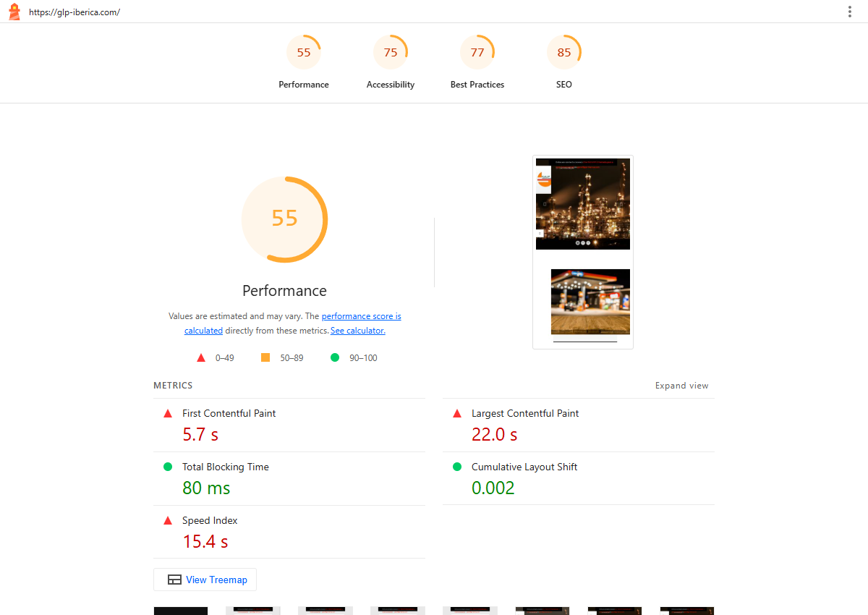The width and height of the screenshot is (868, 615).
Task: Expand the Cumulative Layout Shift metric
Action: [579, 479]
